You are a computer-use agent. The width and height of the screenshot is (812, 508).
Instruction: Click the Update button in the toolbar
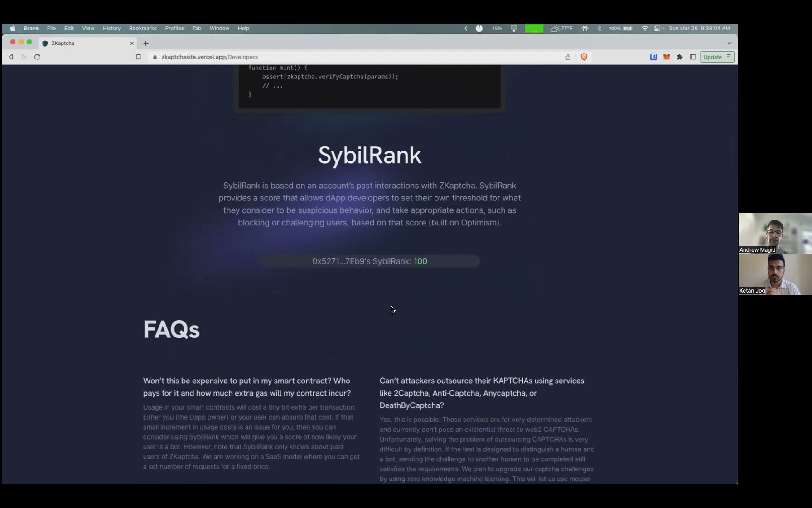713,57
